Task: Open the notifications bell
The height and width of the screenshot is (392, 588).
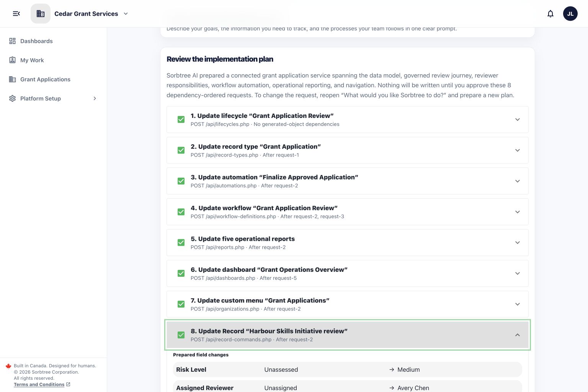Action: tap(550, 14)
